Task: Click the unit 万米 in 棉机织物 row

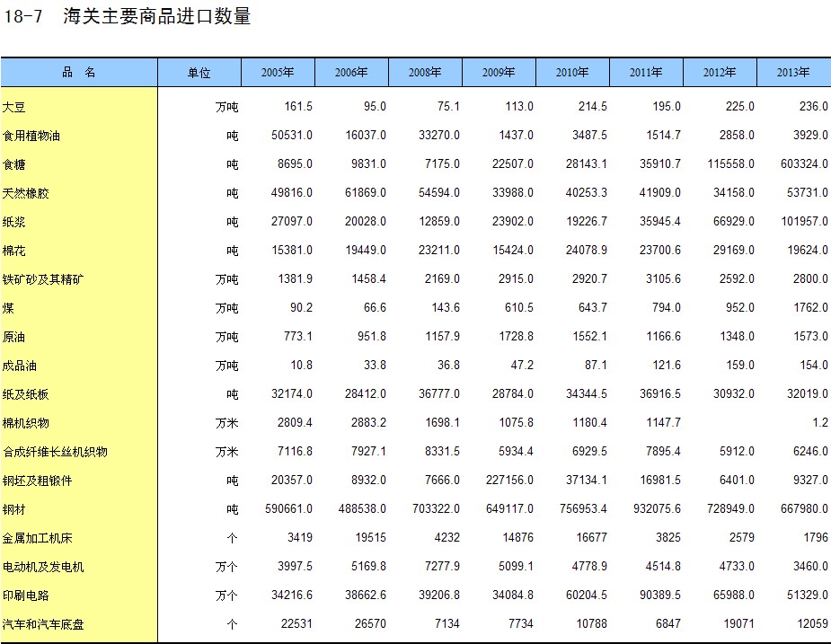Action: [x=226, y=423]
